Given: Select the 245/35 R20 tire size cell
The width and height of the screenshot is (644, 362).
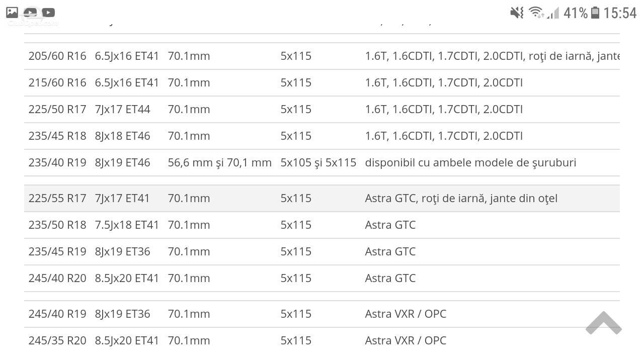Looking at the screenshot, I should point(57,340).
